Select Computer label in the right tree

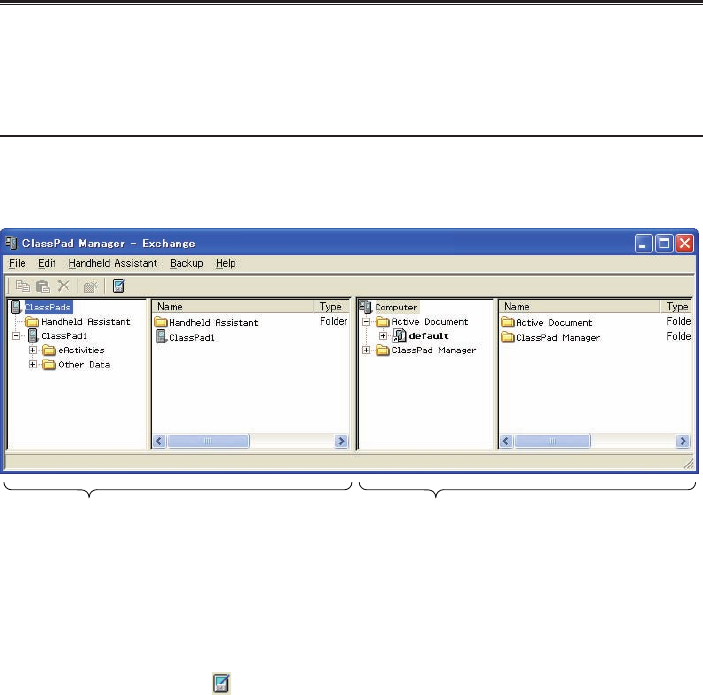tap(396, 307)
